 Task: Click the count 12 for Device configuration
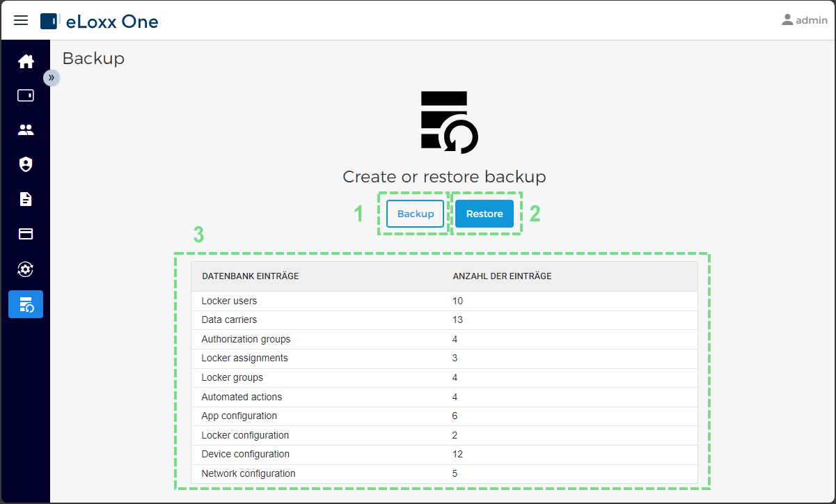(x=457, y=455)
